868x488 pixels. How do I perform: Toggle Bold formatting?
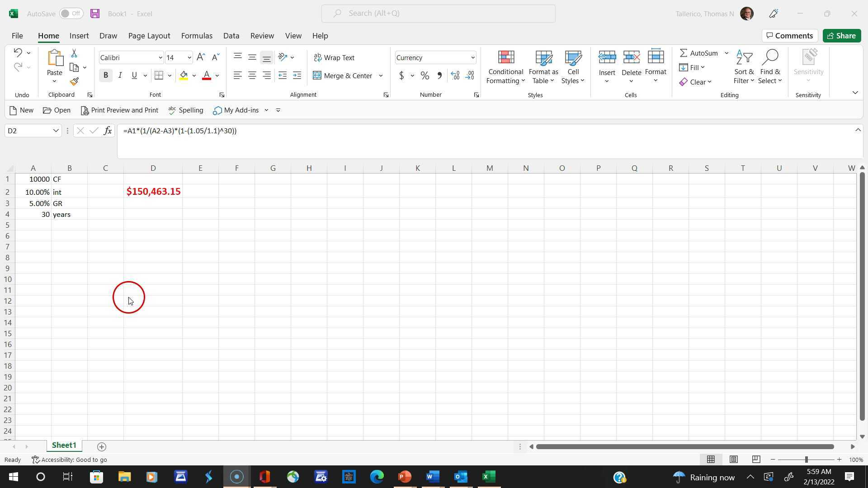(x=105, y=75)
